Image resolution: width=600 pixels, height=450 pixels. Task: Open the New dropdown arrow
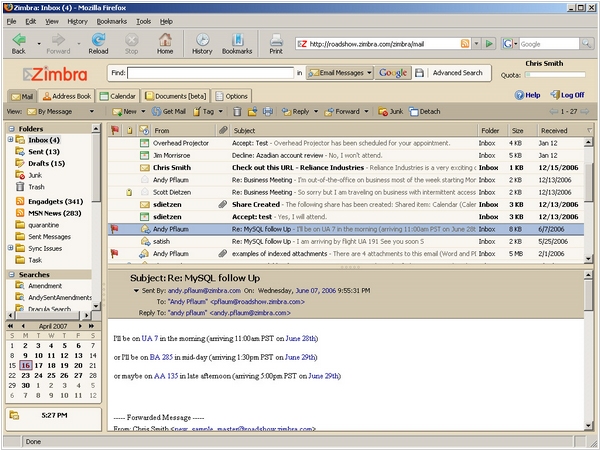tap(143, 111)
